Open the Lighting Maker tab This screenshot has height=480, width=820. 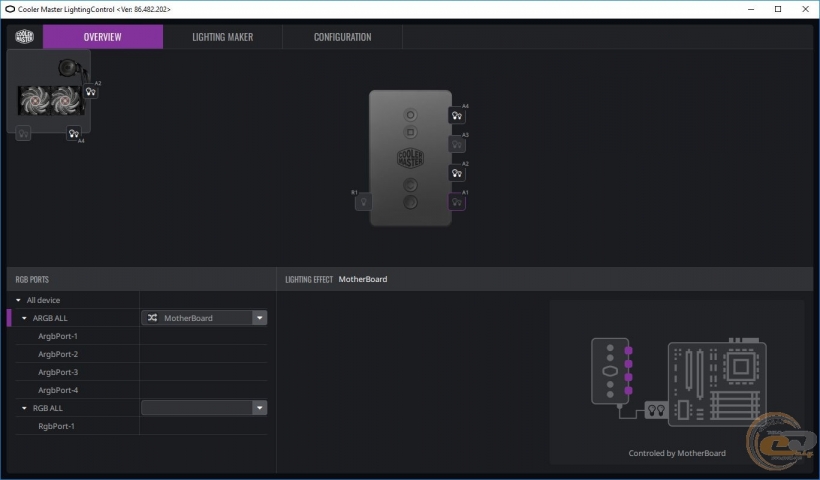tap(222, 37)
